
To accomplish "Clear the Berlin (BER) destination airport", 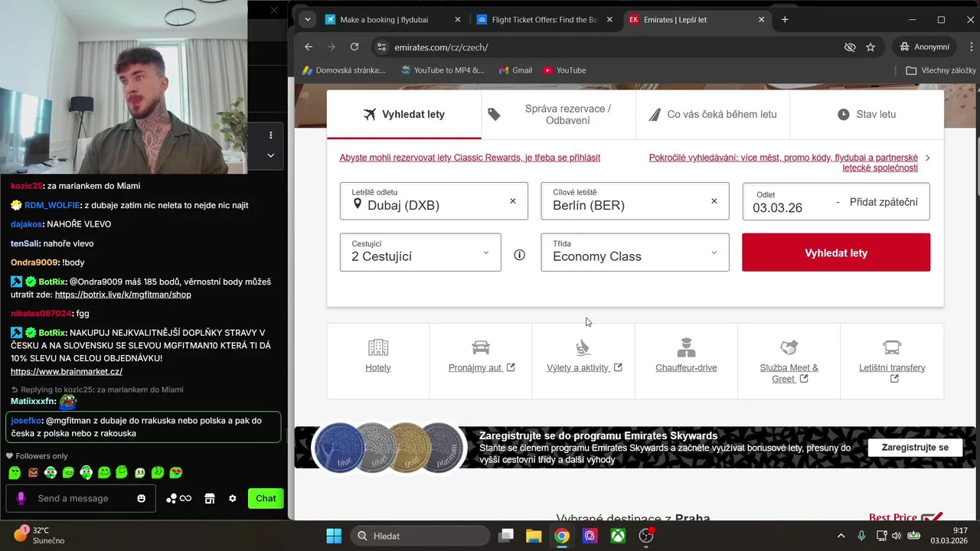I will tap(714, 201).
